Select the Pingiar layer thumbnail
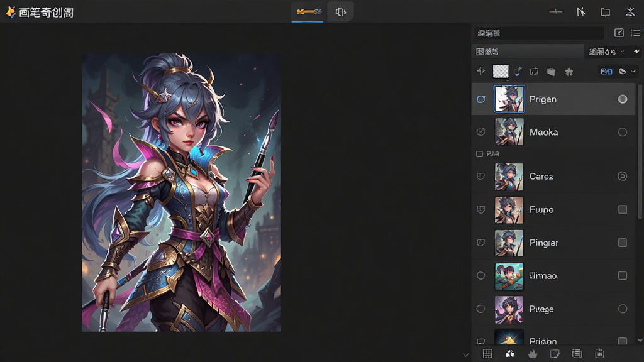644x362 pixels. tap(509, 243)
